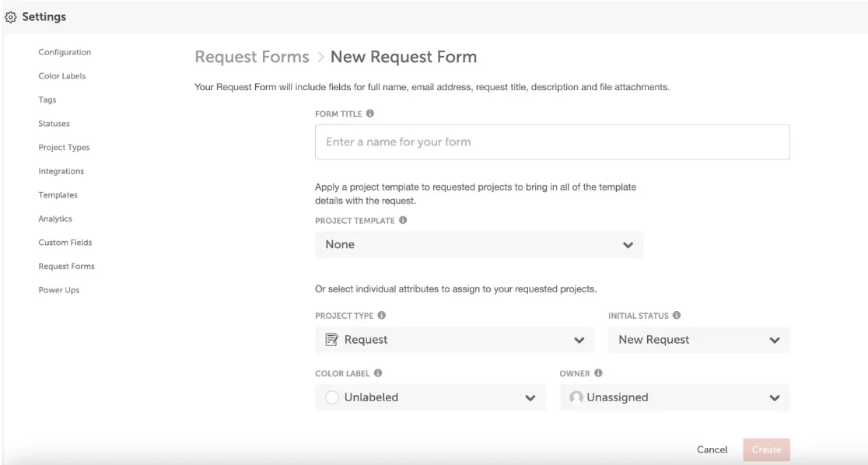Click the Settings gear icon
The image size is (868, 465).
[x=12, y=17]
